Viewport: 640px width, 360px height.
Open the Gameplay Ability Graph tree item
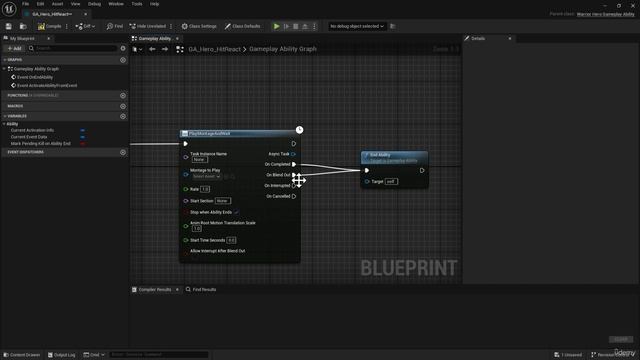tap(36, 69)
